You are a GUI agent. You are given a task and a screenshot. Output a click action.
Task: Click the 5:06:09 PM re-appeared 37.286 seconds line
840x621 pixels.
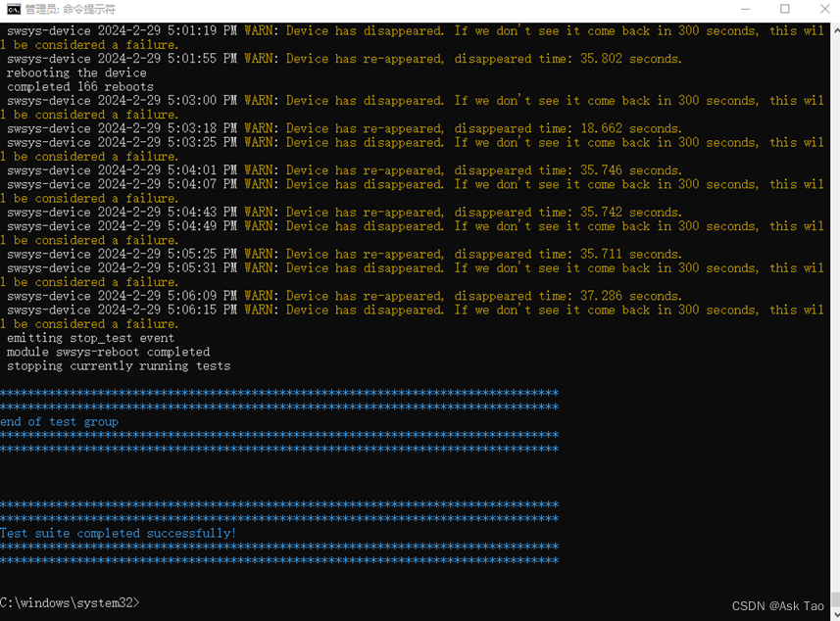(344, 296)
